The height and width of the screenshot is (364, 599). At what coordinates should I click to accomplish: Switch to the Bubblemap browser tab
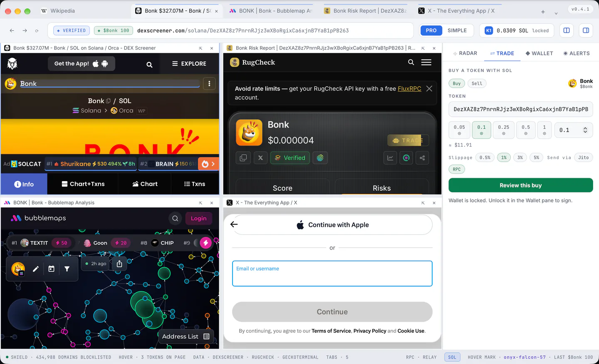point(271,11)
